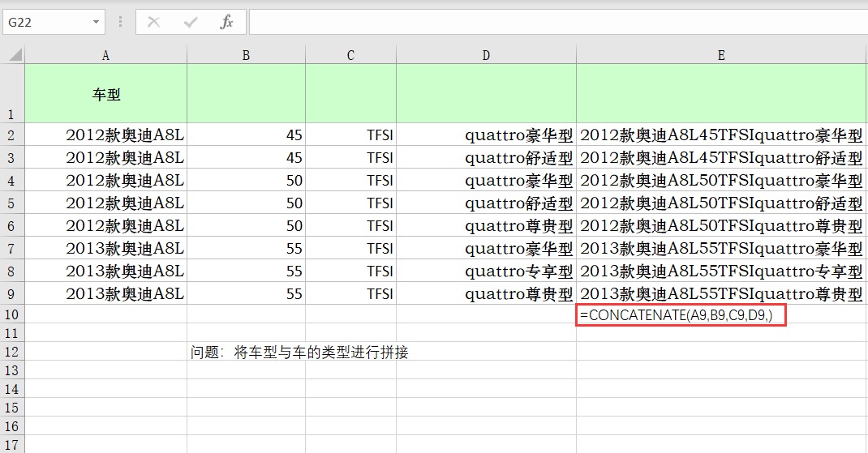
Task: Click into the formula bar input area
Action: [x=558, y=22]
